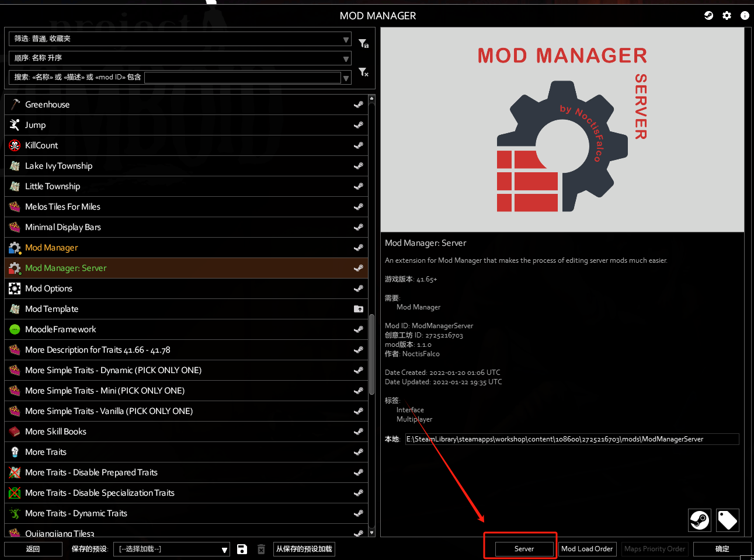Delete preset with trash icon
Viewport: 754px width, 560px height.
point(261,549)
